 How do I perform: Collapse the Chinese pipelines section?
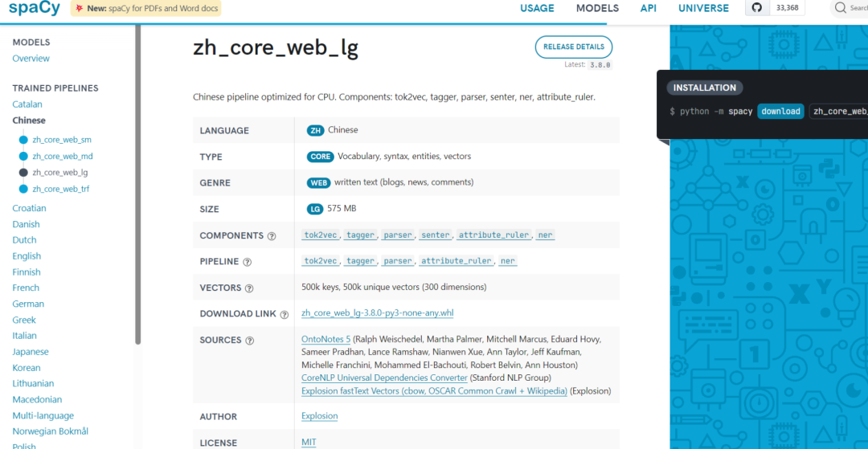pyautogui.click(x=29, y=120)
